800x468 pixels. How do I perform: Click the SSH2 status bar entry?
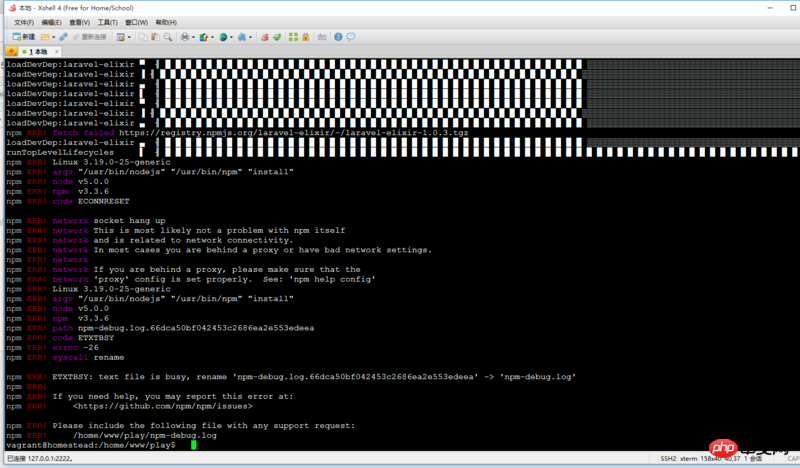[668, 458]
